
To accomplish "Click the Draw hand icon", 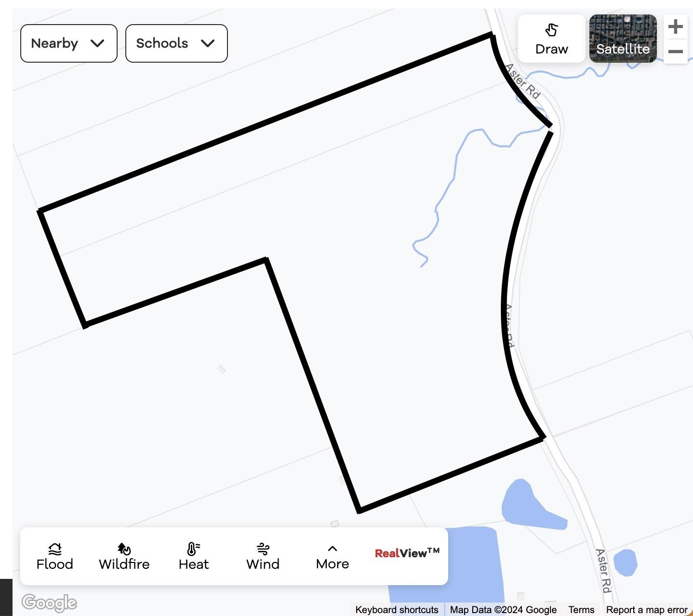I will tap(551, 30).
